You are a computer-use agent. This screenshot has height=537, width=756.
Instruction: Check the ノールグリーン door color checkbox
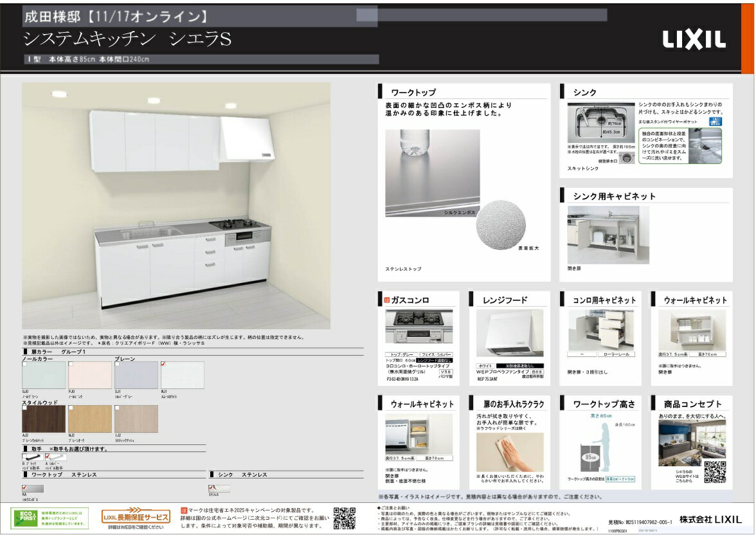(25, 365)
